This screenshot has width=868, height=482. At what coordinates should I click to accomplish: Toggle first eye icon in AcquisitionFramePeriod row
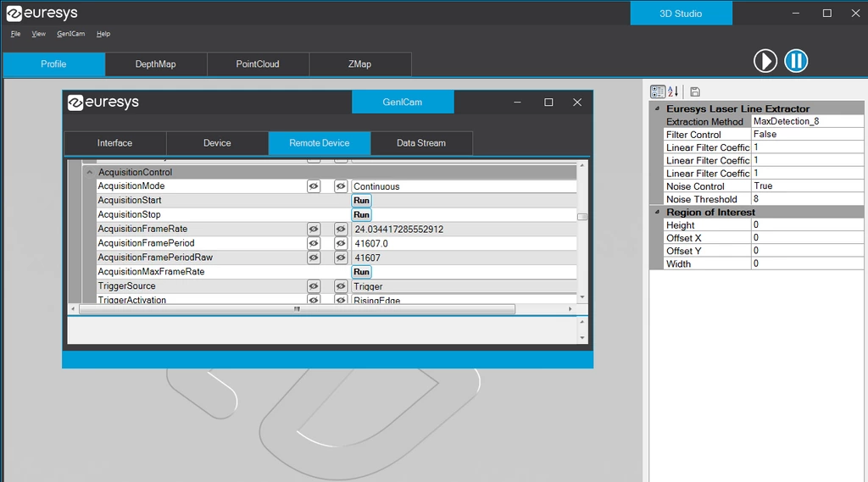click(x=314, y=243)
